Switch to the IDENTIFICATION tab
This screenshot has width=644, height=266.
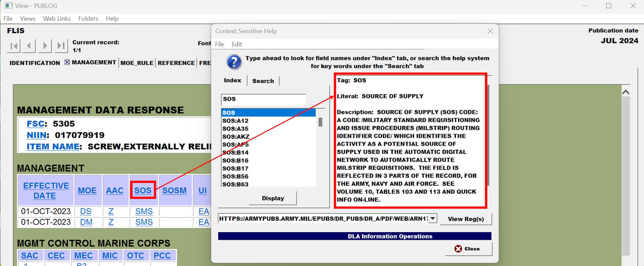coord(35,63)
